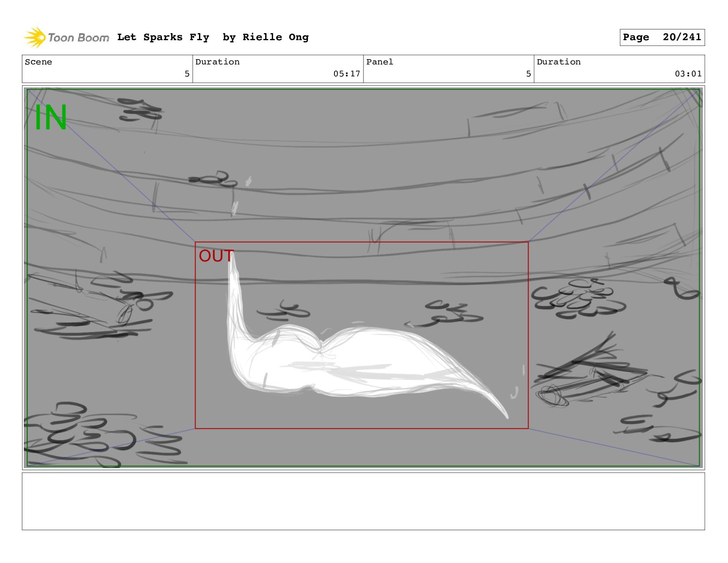Click the 'Scene' header label
728x563 pixels.
[38, 62]
